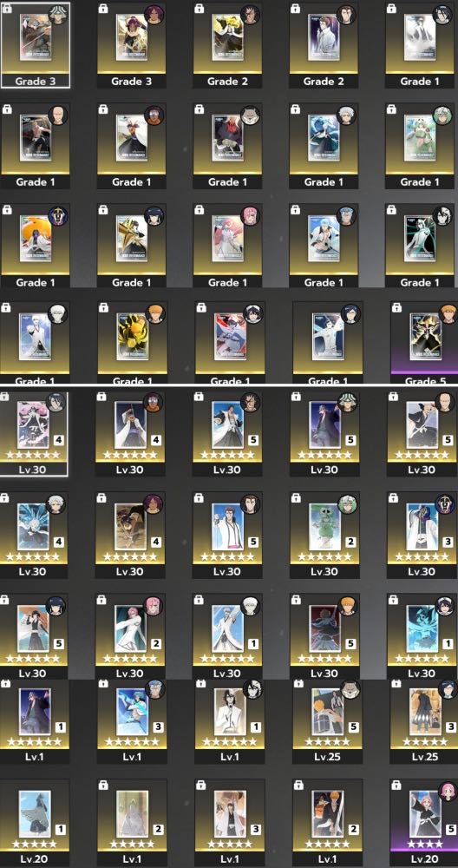Open the Lv.30 card numbered 5 with bucket-hat portrait
The height and width of the screenshot is (868, 458).
[x=326, y=434]
